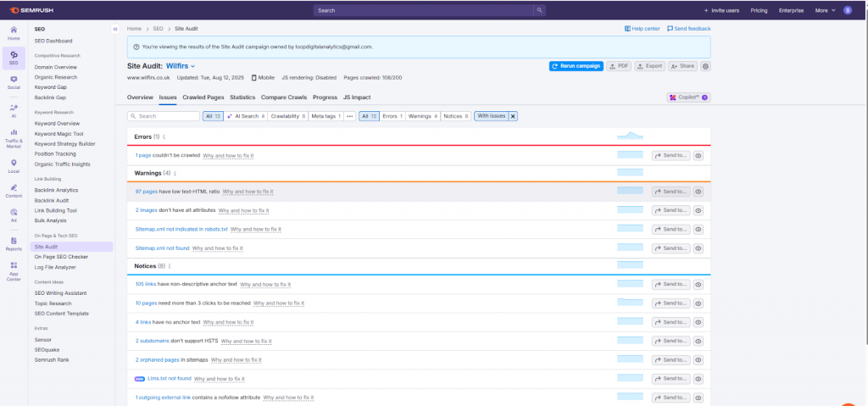Viewport: 868px width, 406px height.
Task: Open the user profile avatar
Action: [x=849, y=10]
